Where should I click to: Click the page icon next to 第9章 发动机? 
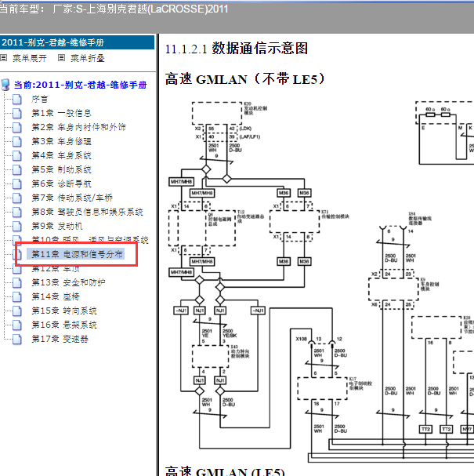(x=17, y=226)
